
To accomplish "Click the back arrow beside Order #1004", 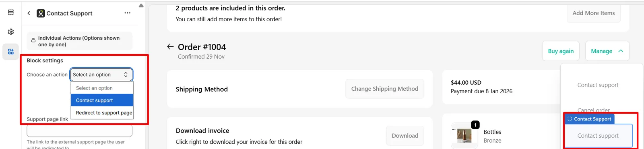I will click(x=171, y=47).
